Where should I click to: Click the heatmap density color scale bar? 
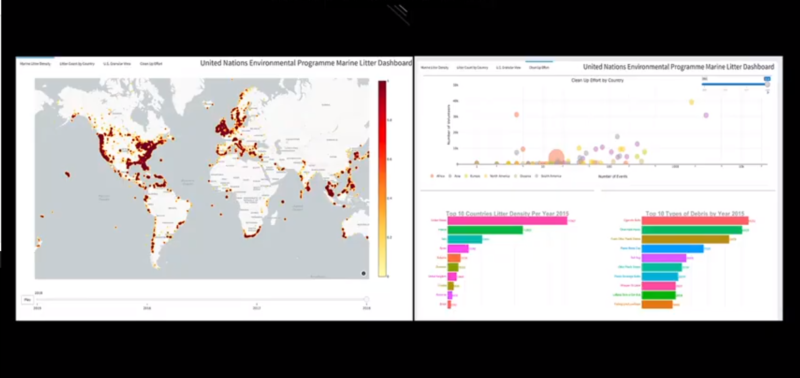click(x=382, y=179)
